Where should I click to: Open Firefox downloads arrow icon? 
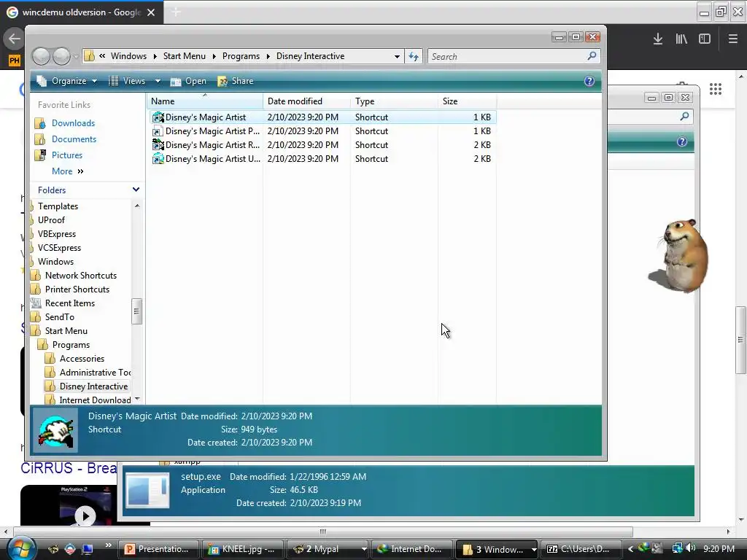(x=657, y=39)
